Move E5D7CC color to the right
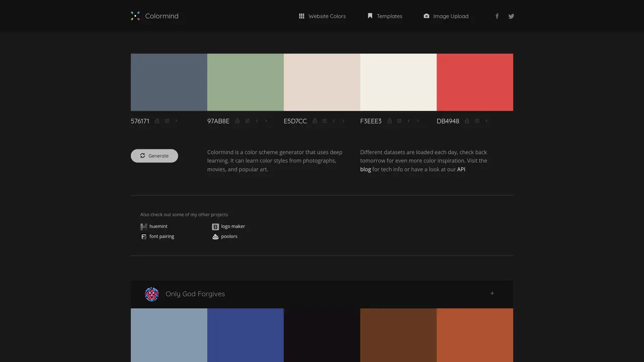The width and height of the screenshot is (644, 362). 343,121
